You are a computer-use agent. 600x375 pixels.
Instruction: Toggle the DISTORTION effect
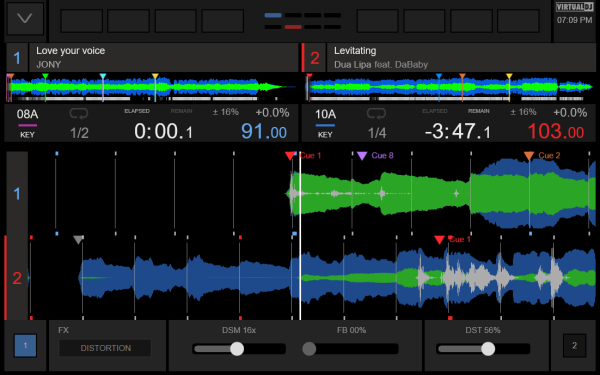click(105, 348)
